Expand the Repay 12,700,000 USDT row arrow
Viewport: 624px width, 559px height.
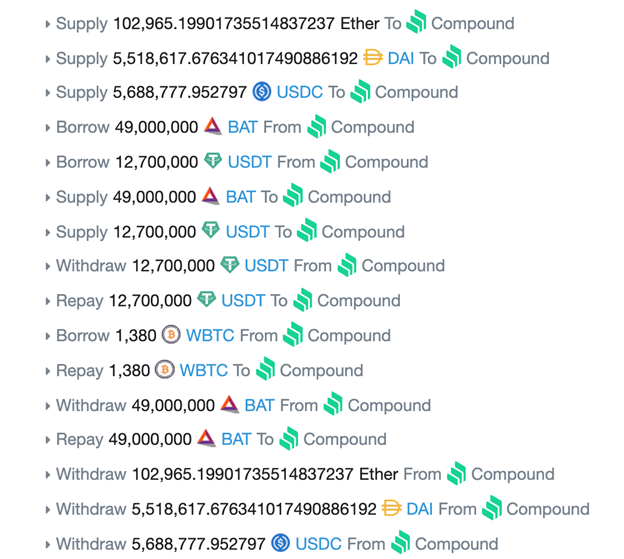pyautogui.click(x=48, y=301)
